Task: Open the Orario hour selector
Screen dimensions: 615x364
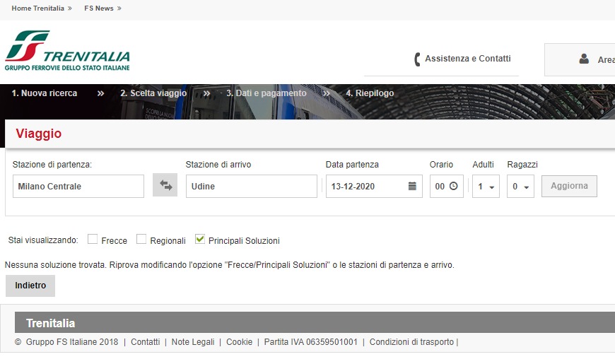Action: point(447,187)
